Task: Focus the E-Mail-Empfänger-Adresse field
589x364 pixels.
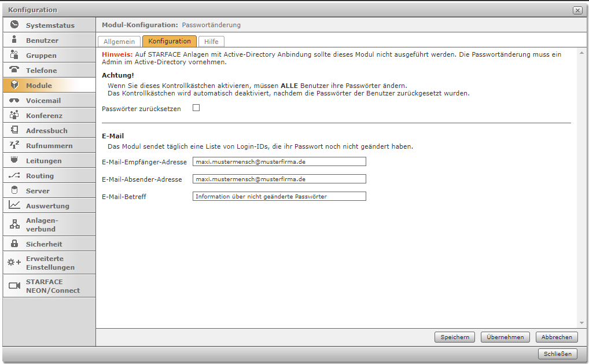Action: click(x=279, y=162)
